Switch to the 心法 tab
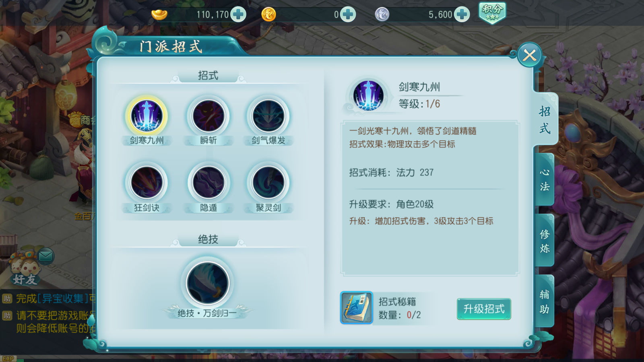This screenshot has height=362, width=644. pos(545,179)
